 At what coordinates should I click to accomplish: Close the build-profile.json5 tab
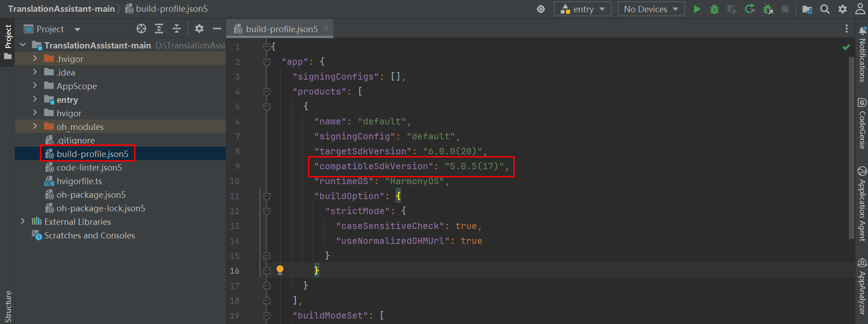click(326, 29)
